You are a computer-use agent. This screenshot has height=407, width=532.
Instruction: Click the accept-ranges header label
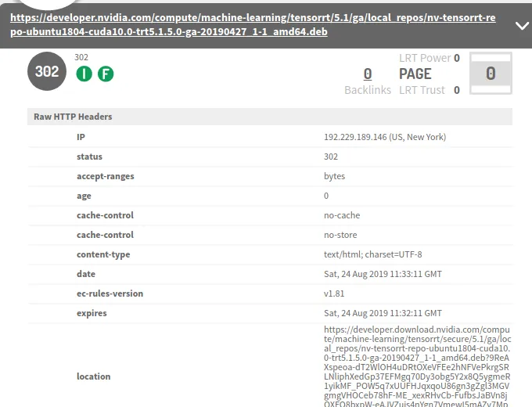click(105, 177)
